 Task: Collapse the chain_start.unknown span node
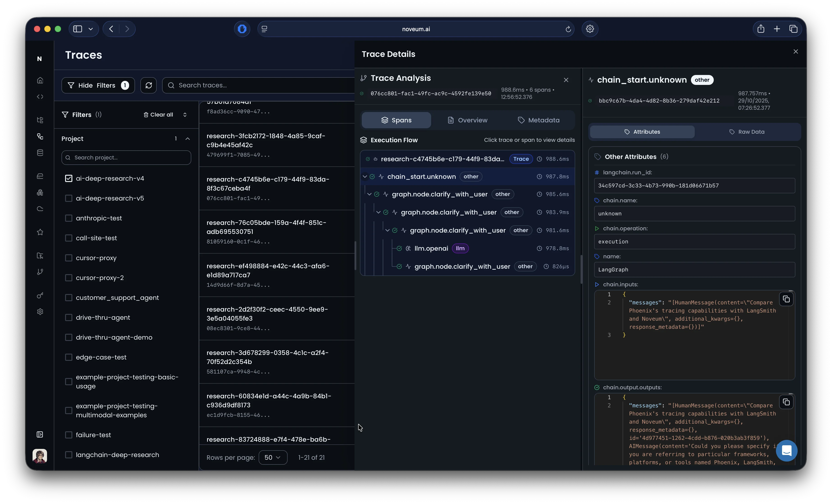(365, 176)
